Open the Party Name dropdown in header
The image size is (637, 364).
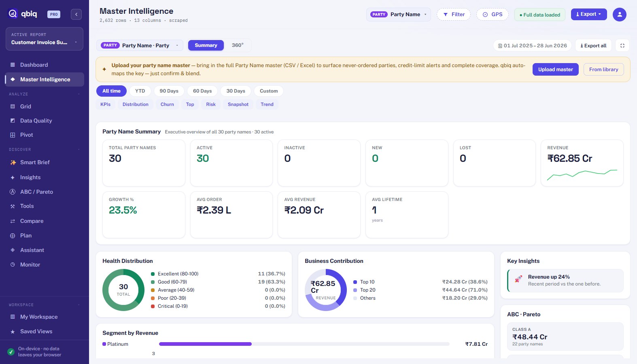click(399, 15)
